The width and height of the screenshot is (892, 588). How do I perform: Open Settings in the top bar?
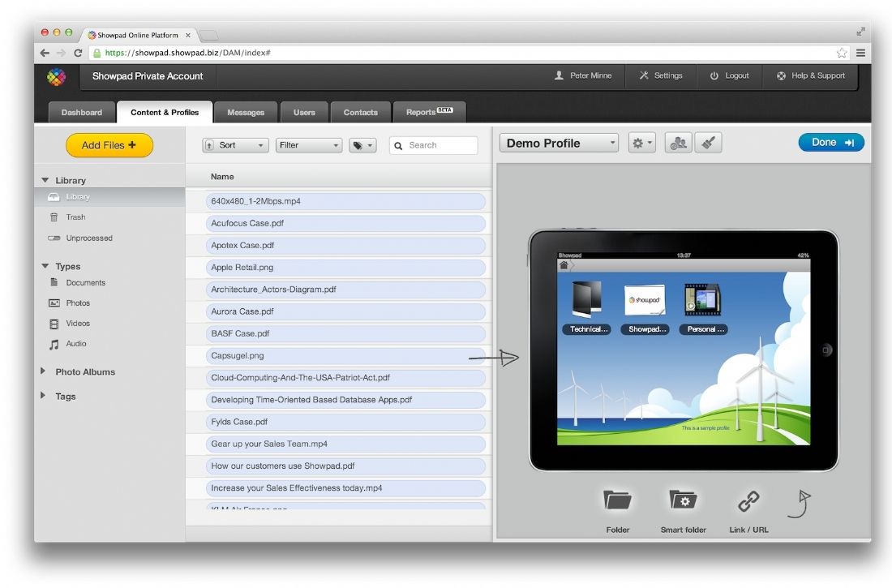click(x=661, y=75)
